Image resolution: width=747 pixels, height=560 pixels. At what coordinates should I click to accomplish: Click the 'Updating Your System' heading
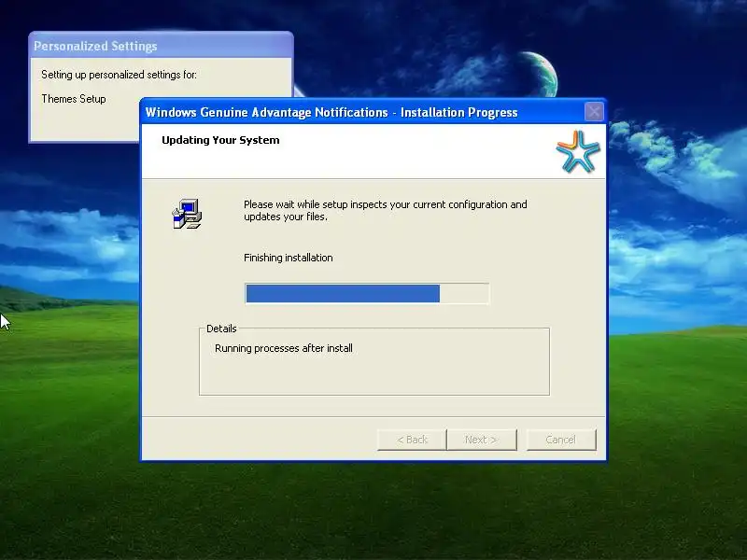pos(220,140)
